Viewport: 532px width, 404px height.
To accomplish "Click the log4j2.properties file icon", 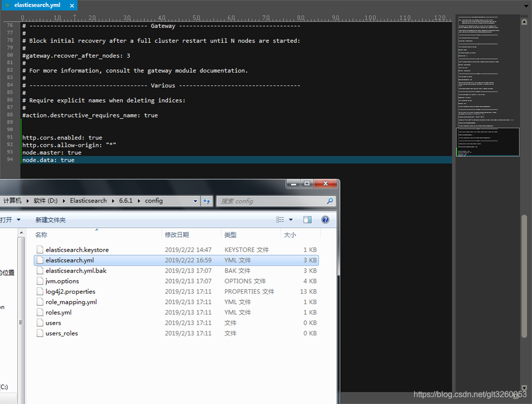I will pyautogui.click(x=40, y=292).
